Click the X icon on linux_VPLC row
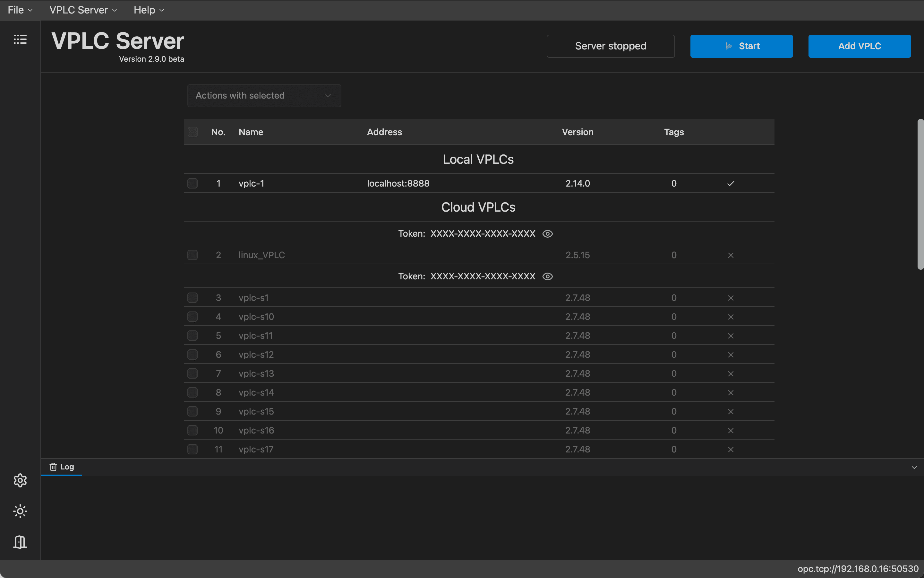This screenshot has width=924, height=578. coord(731,255)
